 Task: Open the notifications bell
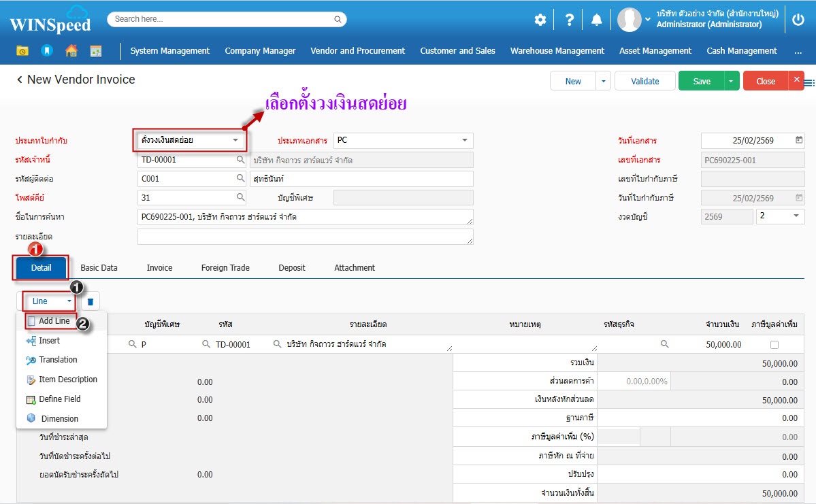point(597,20)
